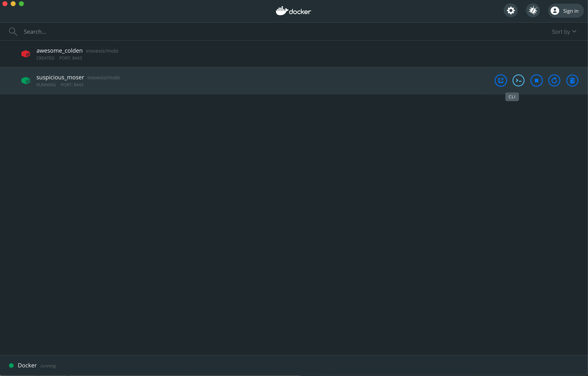Restart the suspicious_moser container

[554, 81]
